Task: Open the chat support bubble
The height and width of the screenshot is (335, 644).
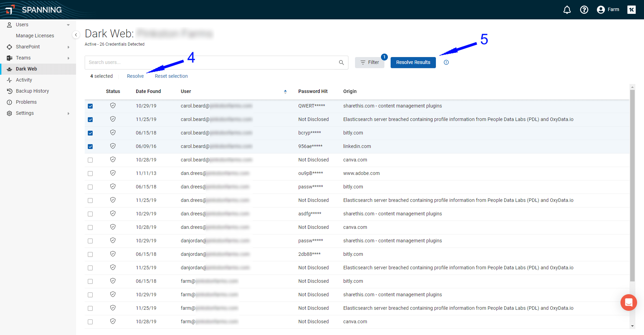Action: (628, 303)
